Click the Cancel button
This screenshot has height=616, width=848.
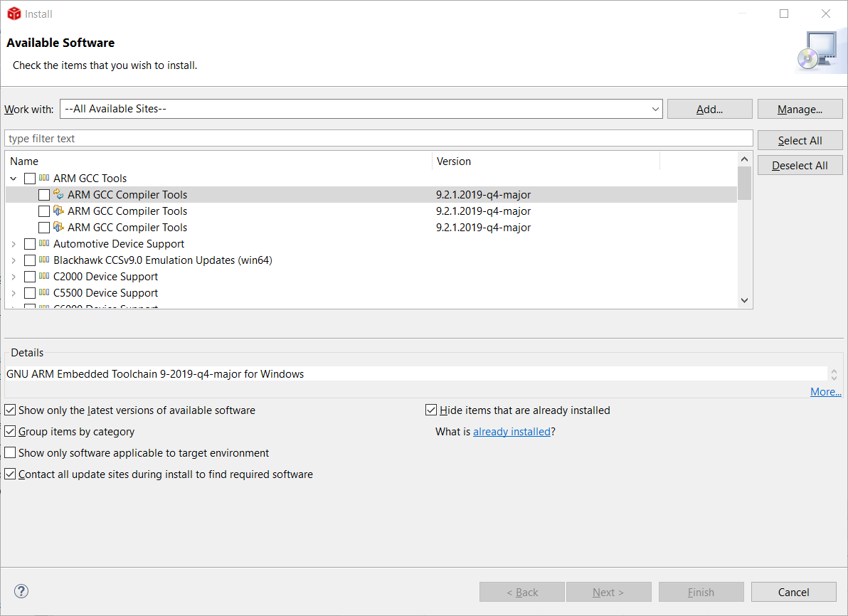(x=793, y=592)
